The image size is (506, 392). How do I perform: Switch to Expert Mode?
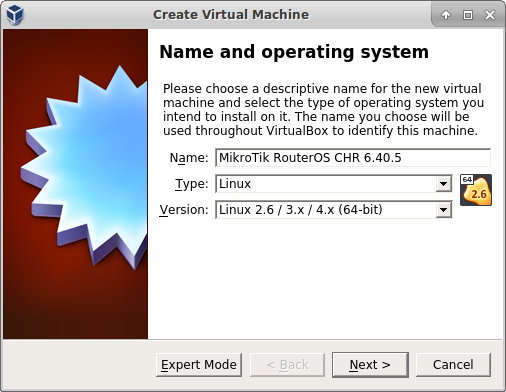(x=199, y=365)
